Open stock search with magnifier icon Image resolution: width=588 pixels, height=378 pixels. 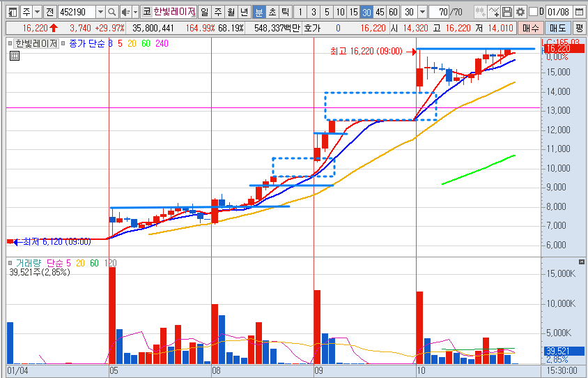(x=111, y=12)
